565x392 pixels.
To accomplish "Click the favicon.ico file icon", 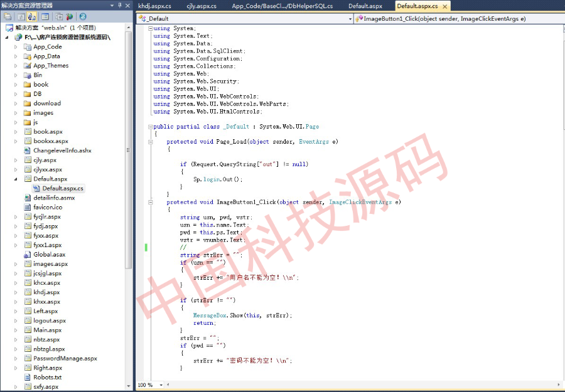I will [27, 208].
